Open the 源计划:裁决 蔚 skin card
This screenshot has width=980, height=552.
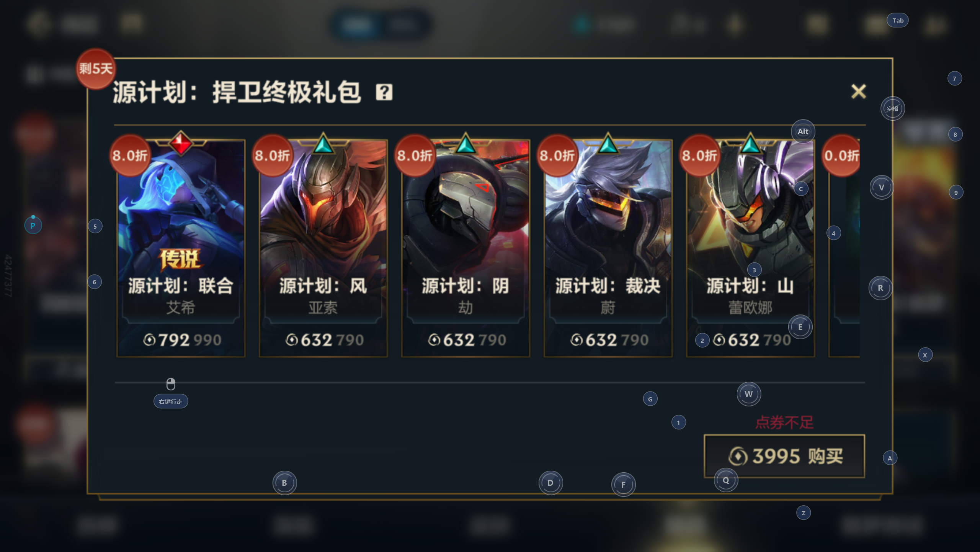pyautogui.click(x=608, y=248)
